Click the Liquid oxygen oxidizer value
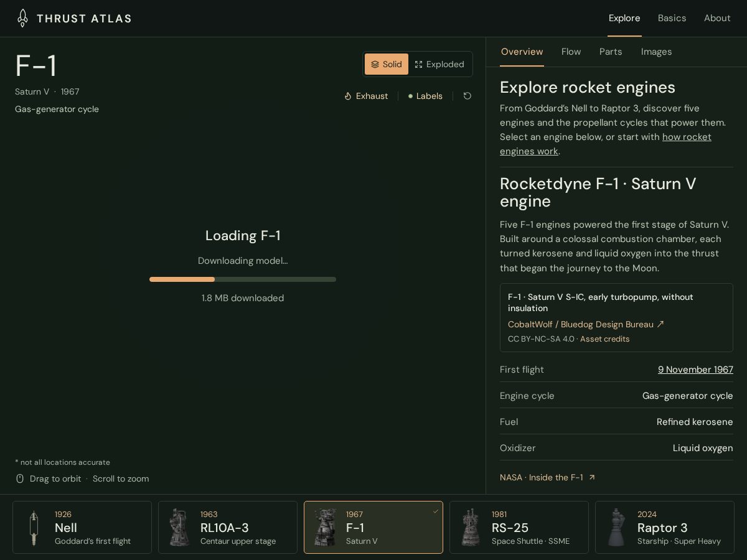This screenshot has width=747, height=560. [x=703, y=448]
